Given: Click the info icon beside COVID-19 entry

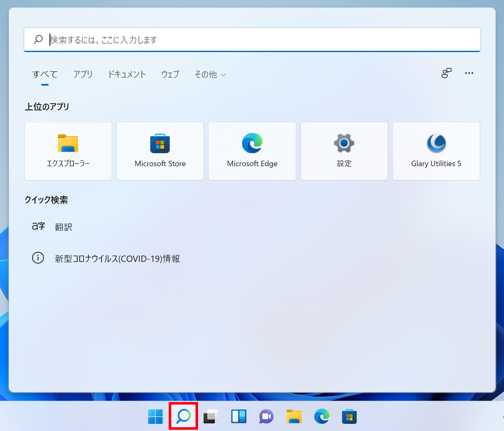Looking at the screenshot, I should (x=38, y=258).
